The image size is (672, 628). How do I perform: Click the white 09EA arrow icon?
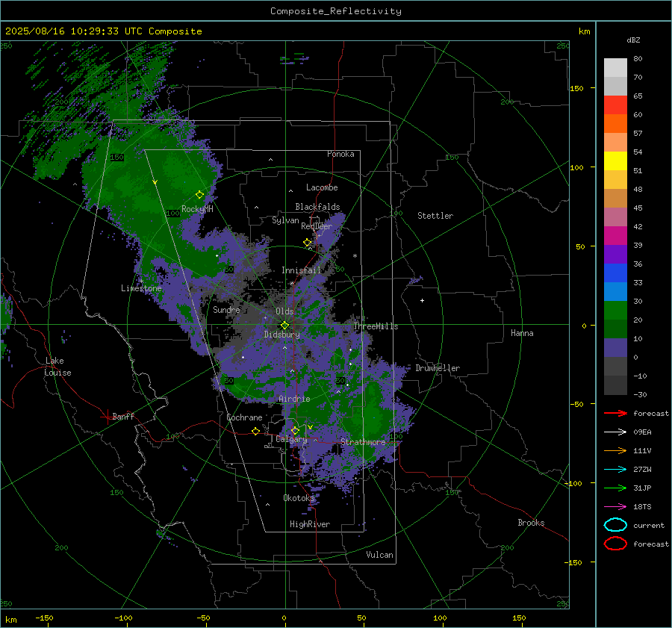(615, 432)
